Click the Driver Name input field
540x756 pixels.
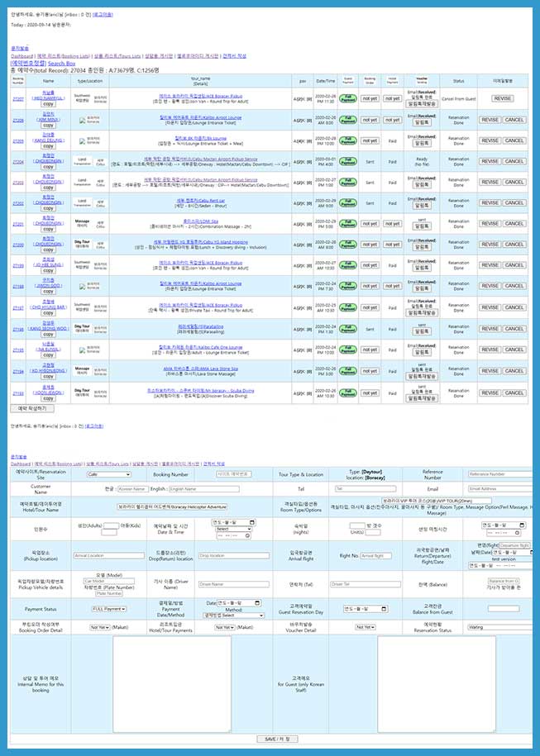tap(233, 584)
